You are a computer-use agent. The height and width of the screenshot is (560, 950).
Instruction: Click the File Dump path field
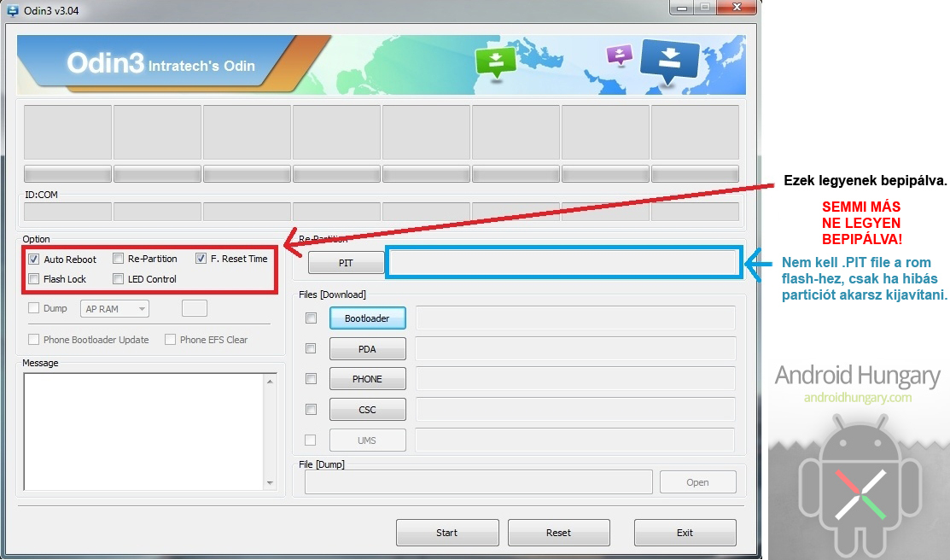pos(479,482)
